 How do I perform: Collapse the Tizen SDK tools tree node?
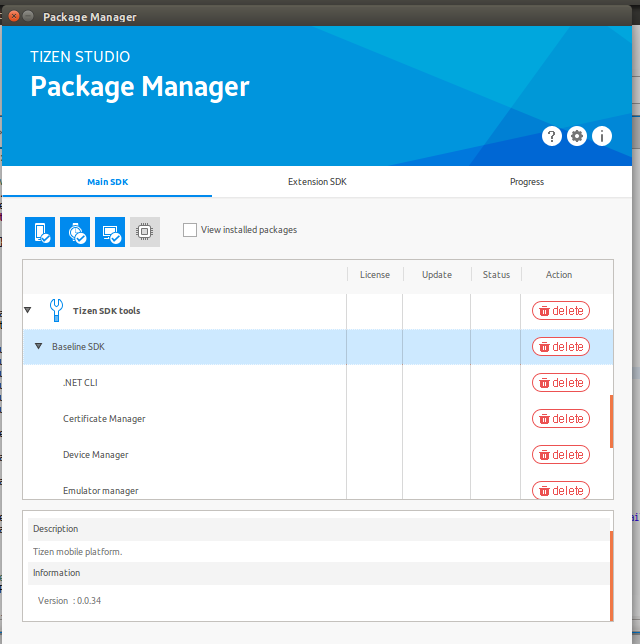pyautogui.click(x=28, y=311)
